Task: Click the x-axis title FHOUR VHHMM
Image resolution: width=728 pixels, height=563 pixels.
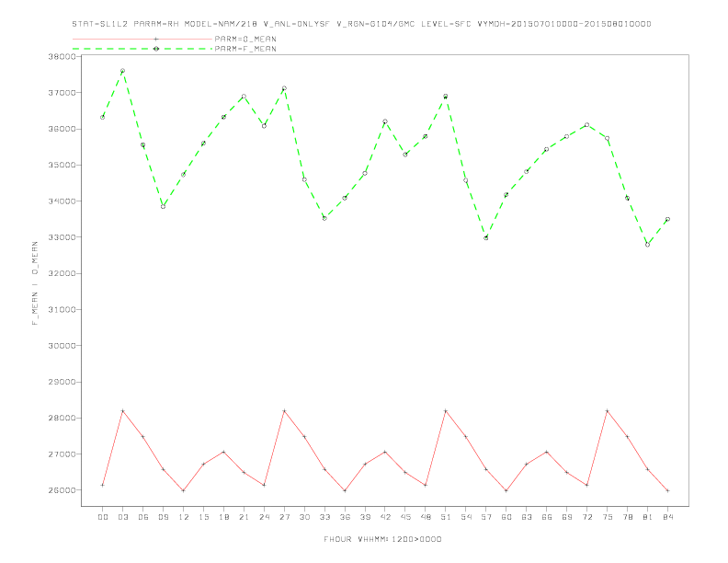Action: point(382,539)
